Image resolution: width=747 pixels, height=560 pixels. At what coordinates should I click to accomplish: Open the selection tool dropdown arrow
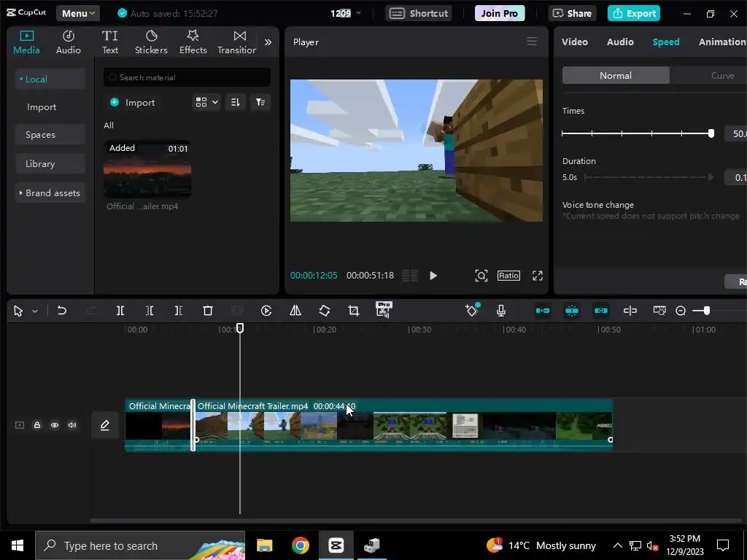(35, 311)
